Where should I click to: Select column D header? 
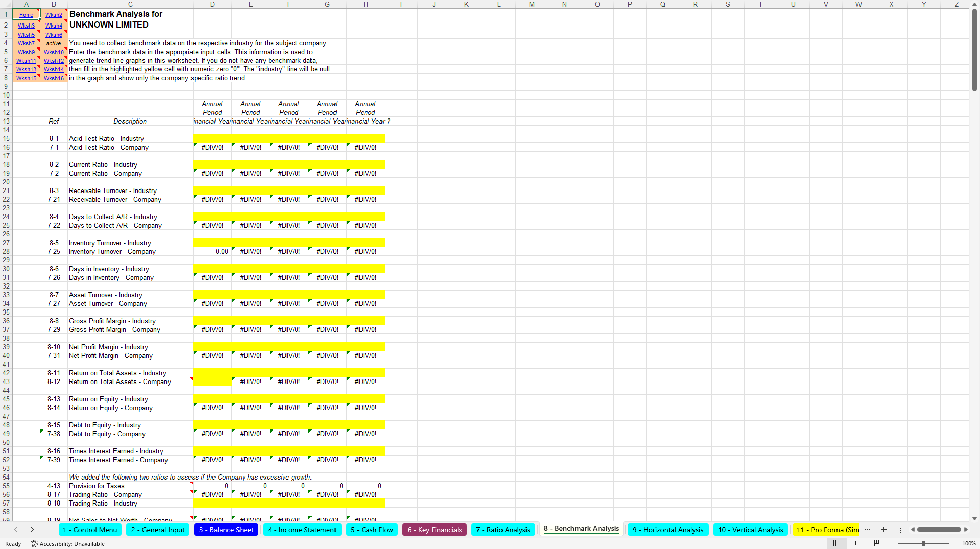click(212, 4)
